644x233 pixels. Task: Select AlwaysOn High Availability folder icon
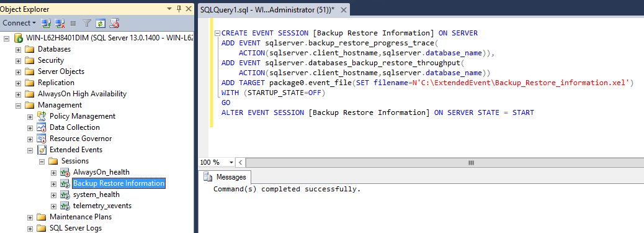(29, 94)
